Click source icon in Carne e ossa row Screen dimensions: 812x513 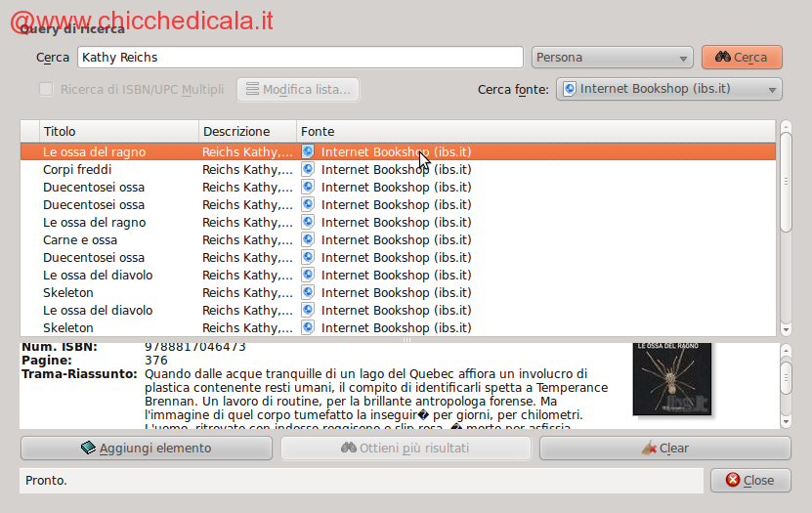pyautogui.click(x=308, y=240)
